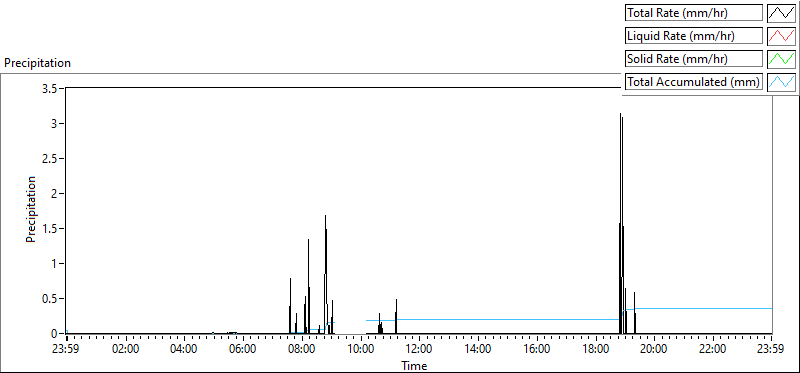This screenshot has width=800, height=373.
Task: Click the ending 23:59 x-axis time label
Action: (x=771, y=350)
